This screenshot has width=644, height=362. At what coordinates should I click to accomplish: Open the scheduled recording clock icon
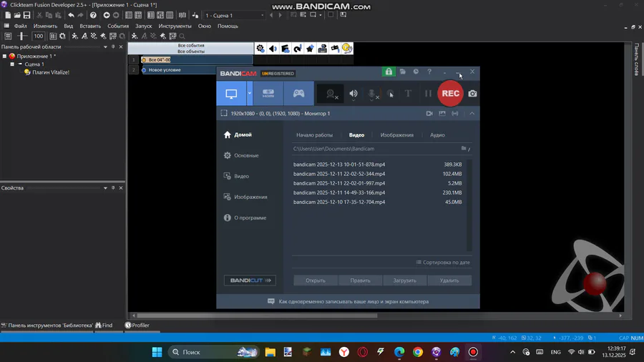pos(416,72)
